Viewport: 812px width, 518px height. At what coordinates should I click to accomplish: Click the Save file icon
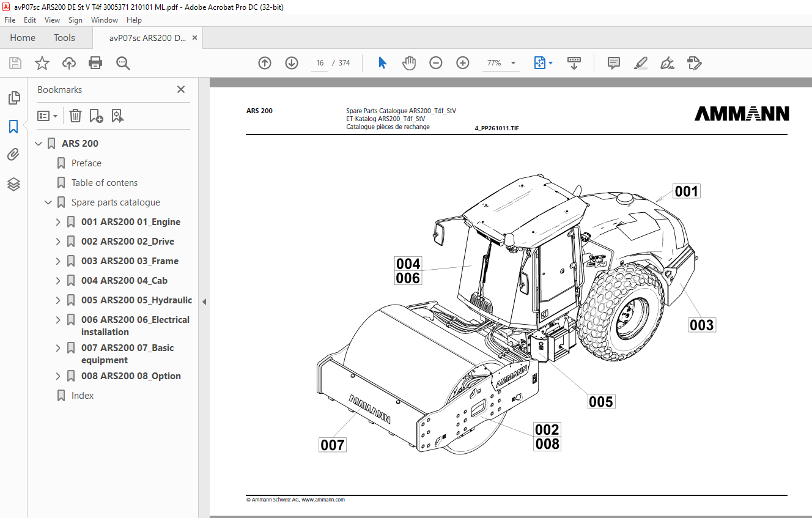pos(15,63)
